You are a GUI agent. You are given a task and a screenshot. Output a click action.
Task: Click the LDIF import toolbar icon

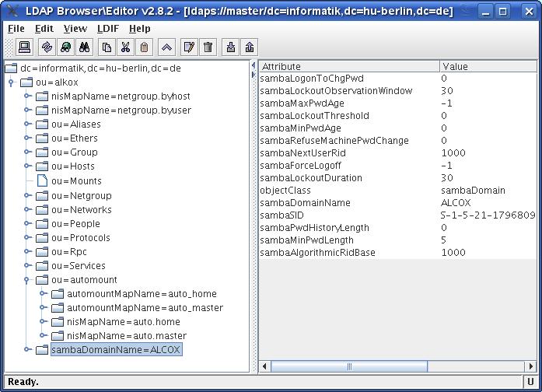[x=231, y=47]
